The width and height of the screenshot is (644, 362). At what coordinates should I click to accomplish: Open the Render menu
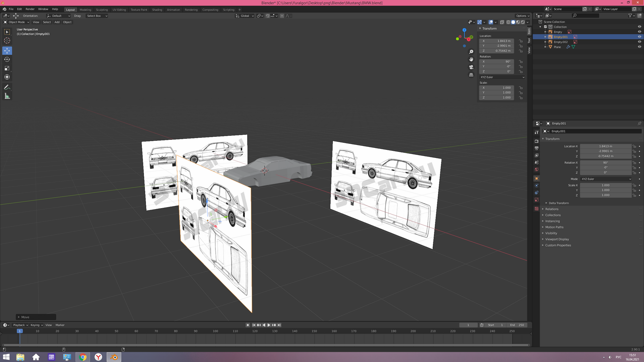(x=30, y=9)
